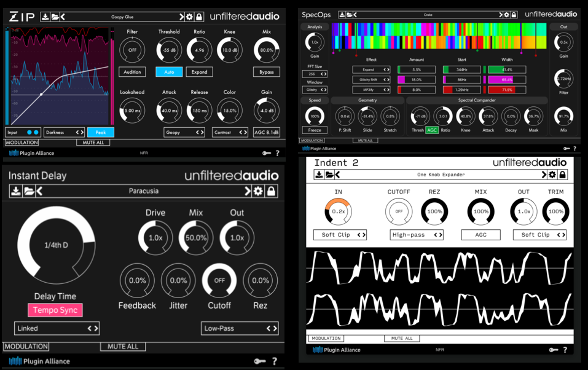This screenshot has height=370, width=588.
Task: Click MUTE ALL in Instant Delay
Action: coord(123,347)
